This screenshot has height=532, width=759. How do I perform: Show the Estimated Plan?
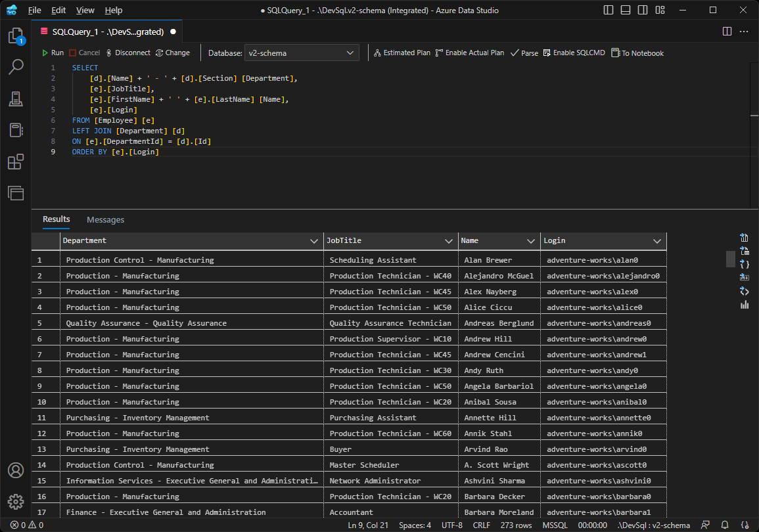click(402, 53)
